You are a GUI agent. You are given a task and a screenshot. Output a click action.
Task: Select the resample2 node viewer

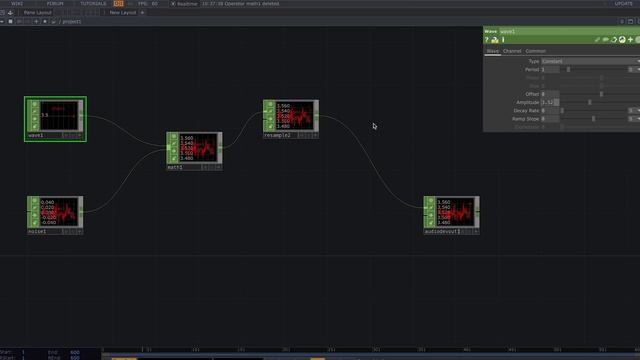coord(295,116)
